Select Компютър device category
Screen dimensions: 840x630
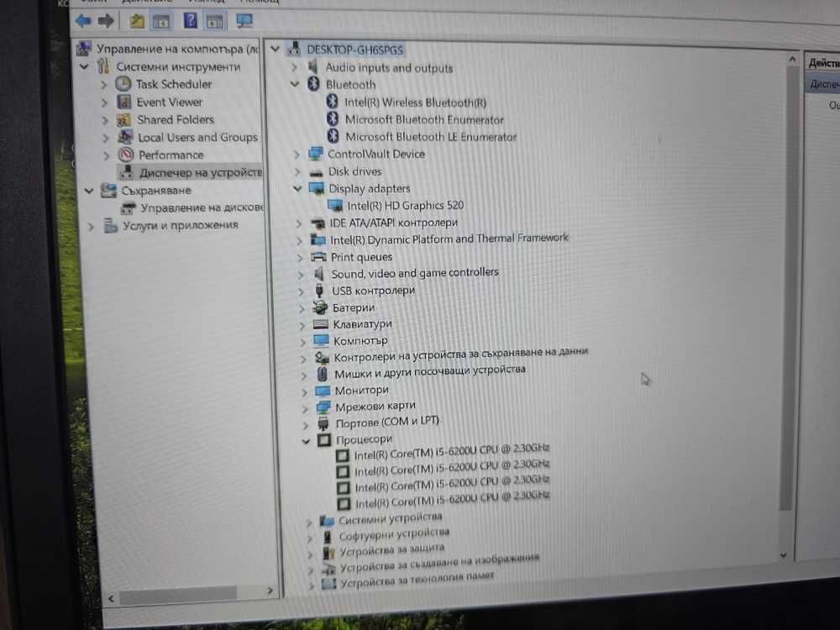[x=360, y=340]
